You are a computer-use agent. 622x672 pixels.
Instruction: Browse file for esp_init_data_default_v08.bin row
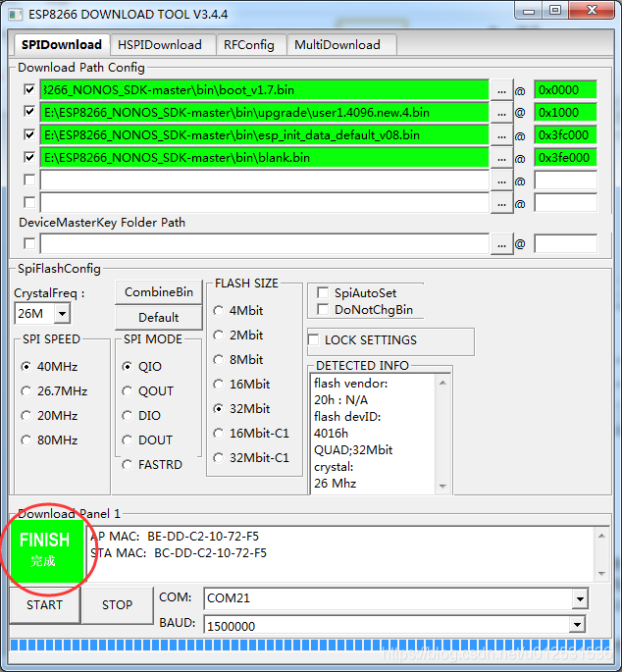[x=502, y=135]
